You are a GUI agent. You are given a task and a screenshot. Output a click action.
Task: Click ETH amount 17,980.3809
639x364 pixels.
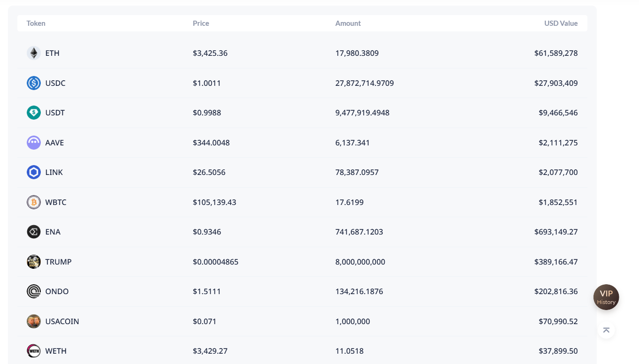click(357, 53)
